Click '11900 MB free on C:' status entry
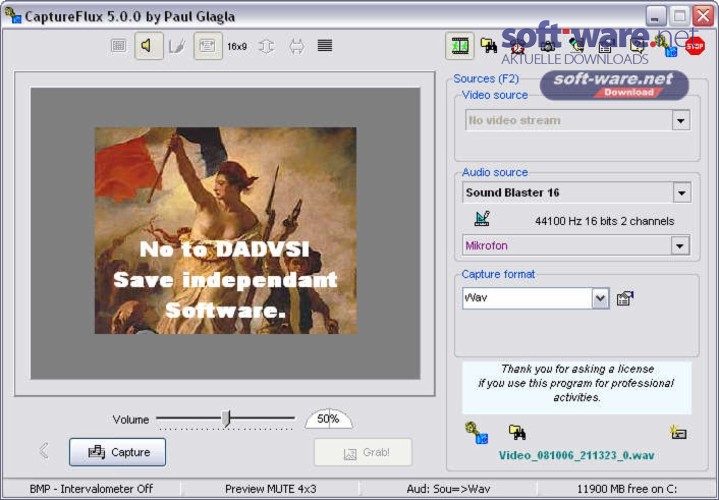Image resolution: width=719 pixels, height=500 pixels. pos(627,489)
